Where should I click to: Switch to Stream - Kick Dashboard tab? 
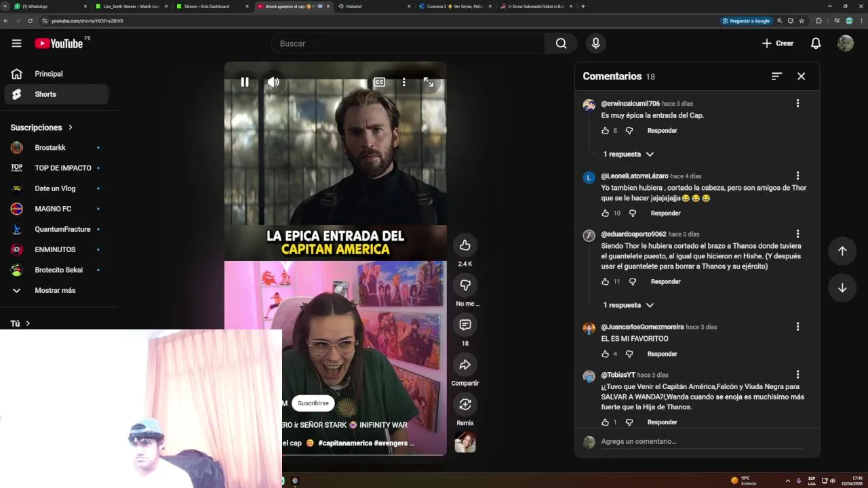(212, 6)
